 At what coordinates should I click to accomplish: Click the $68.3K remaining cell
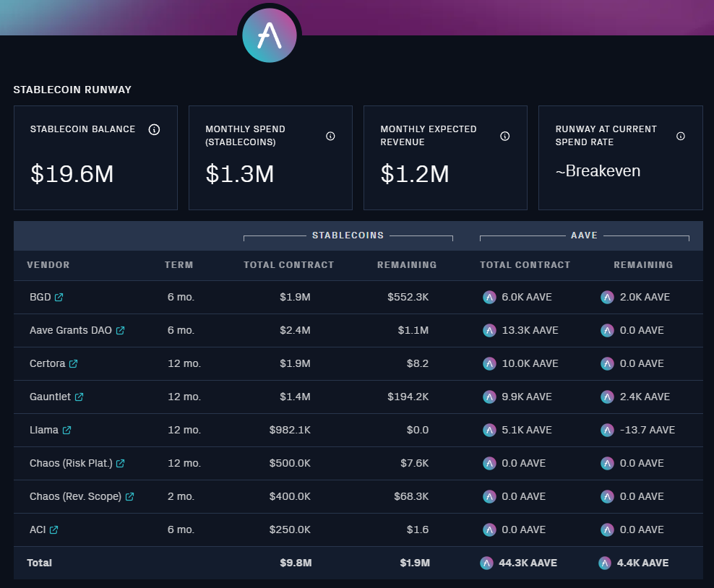(x=411, y=496)
